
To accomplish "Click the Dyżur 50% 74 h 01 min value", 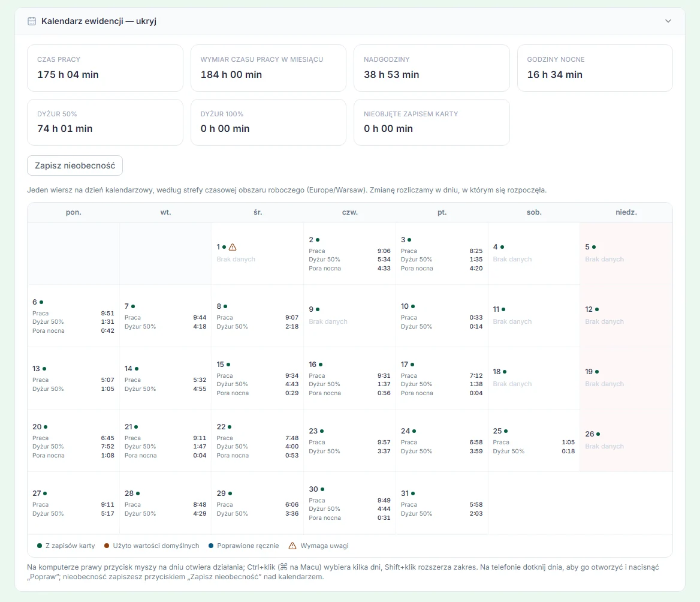I will pyautogui.click(x=65, y=129).
